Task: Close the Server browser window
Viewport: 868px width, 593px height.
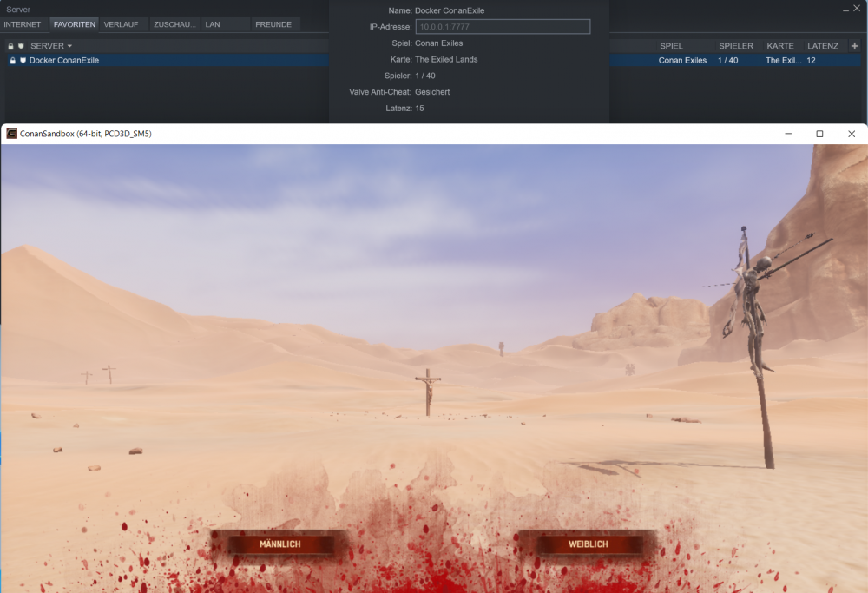Action: click(857, 9)
